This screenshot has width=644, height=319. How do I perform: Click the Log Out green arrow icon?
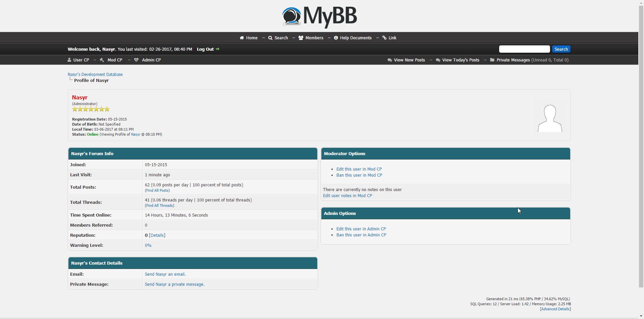tap(218, 49)
